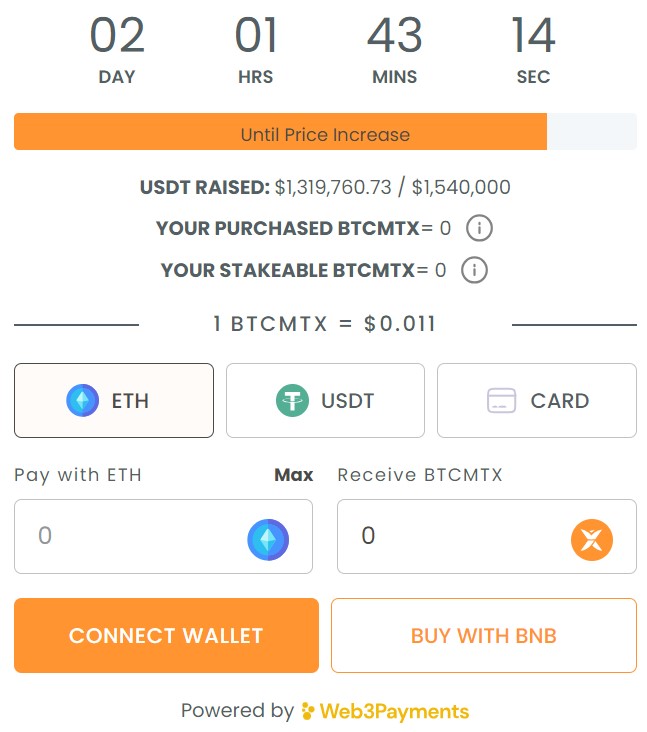
Task: Click the credit card icon
Action: [x=501, y=401]
